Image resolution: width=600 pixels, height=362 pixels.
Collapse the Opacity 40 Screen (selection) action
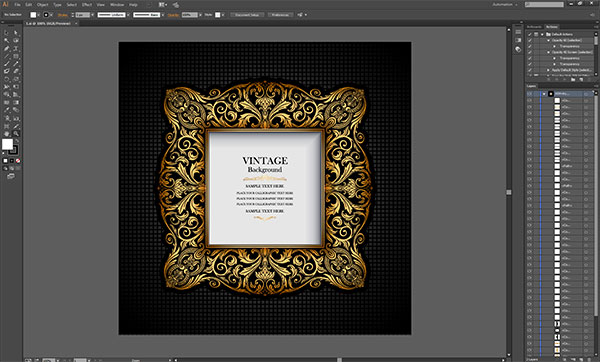(x=548, y=52)
